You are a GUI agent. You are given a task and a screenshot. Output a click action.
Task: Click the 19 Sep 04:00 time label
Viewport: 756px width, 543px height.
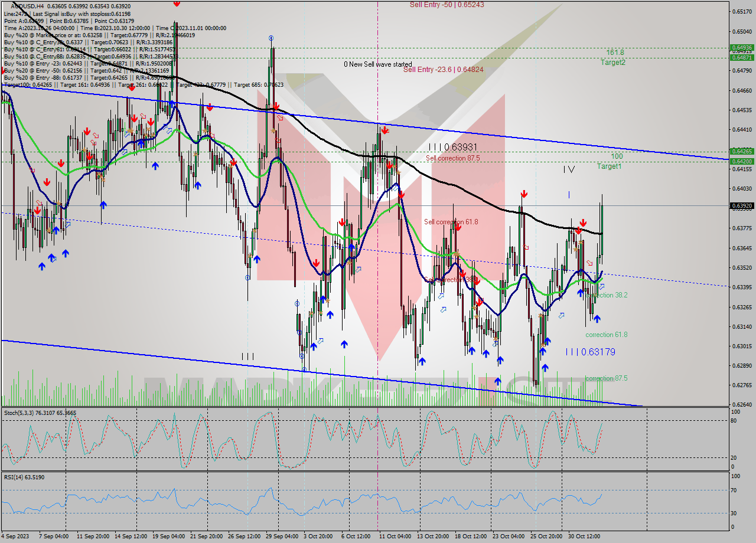(168, 537)
